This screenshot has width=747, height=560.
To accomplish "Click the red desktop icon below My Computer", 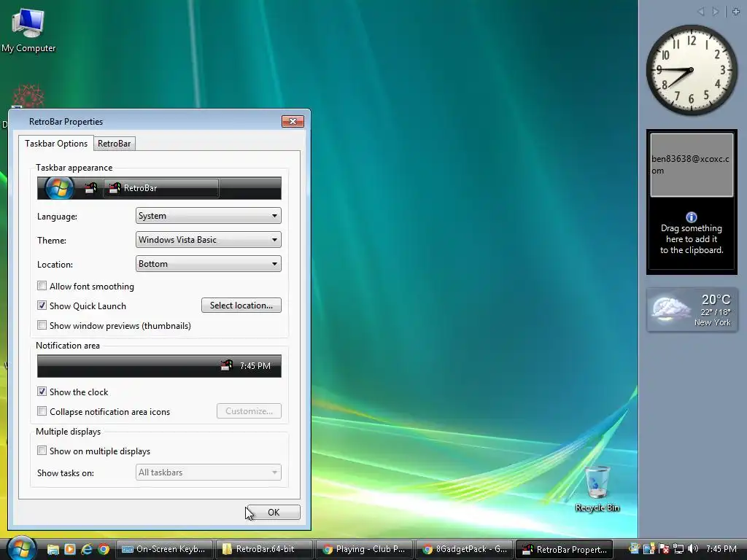I will [28, 97].
